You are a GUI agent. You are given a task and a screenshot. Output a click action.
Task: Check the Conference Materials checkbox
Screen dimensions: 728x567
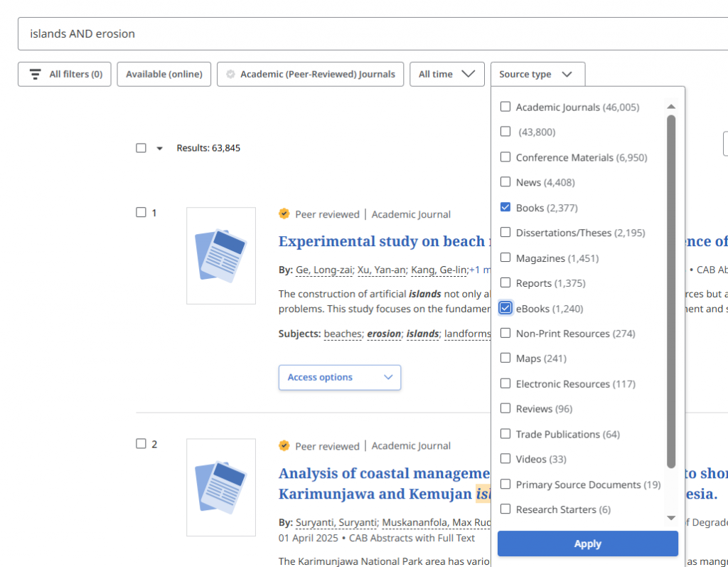(x=505, y=157)
